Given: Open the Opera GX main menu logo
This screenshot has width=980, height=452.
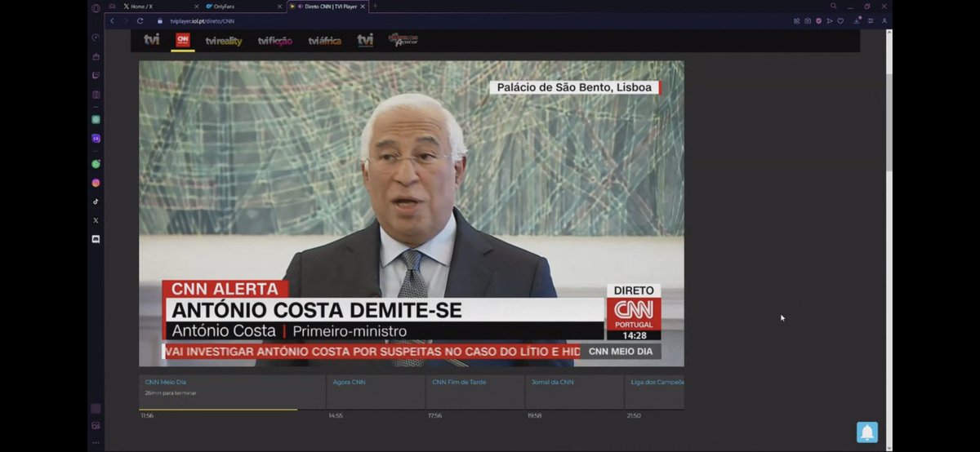Looking at the screenshot, I should (x=96, y=7).
